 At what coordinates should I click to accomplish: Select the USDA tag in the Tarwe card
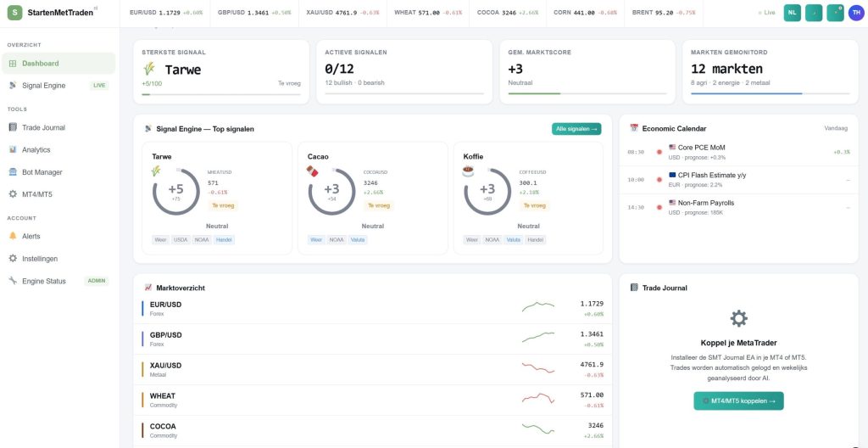tap(181, 240)
